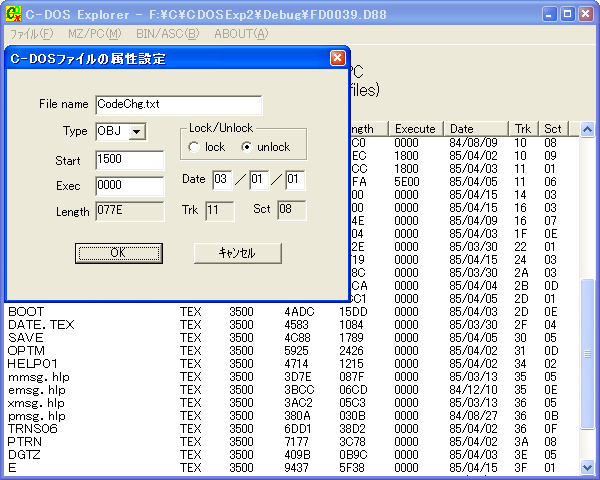This screenshot has width=600, height=480.
Task: Click the Sct field showing 08
Action: click(292, 210)
